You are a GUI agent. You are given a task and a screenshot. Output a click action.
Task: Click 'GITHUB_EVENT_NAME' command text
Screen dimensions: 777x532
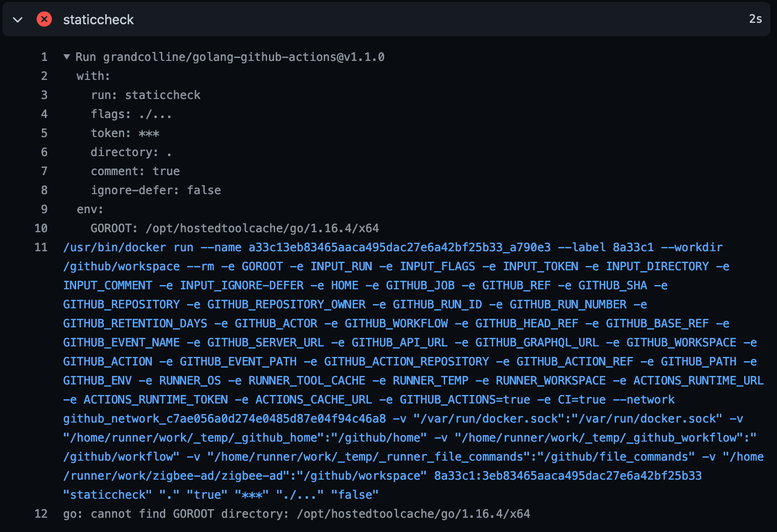121,343
